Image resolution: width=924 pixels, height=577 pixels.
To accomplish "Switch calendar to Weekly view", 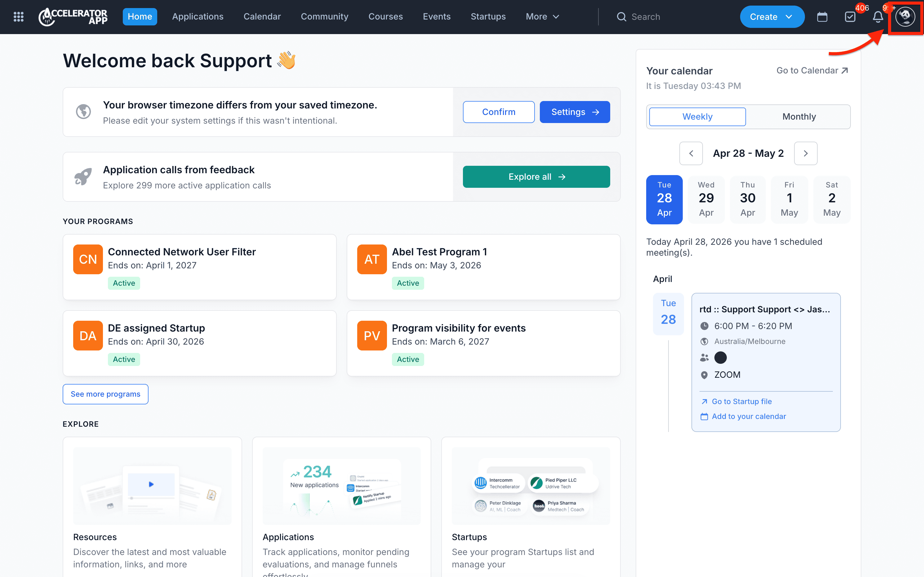I will [x=697, y=117].
